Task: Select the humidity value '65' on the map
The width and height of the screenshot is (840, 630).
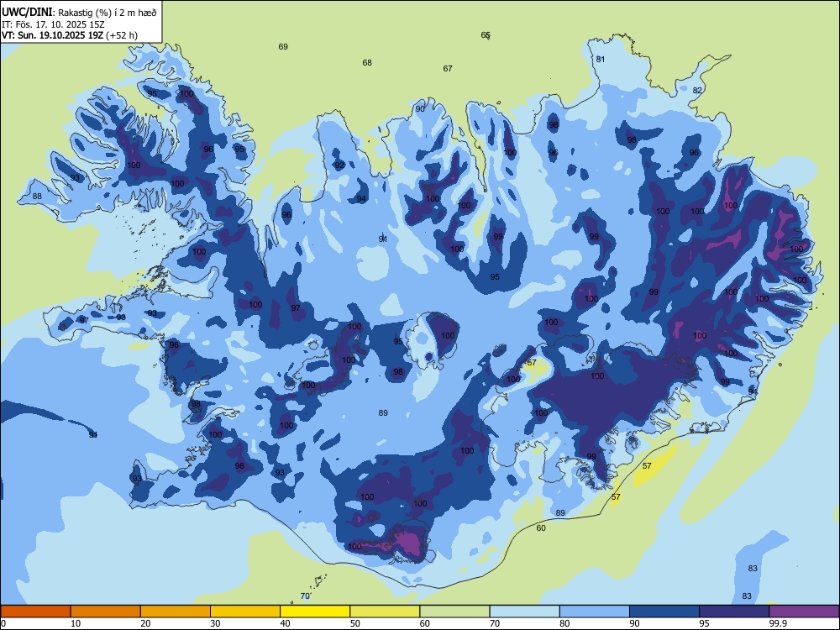Action: 486,34
